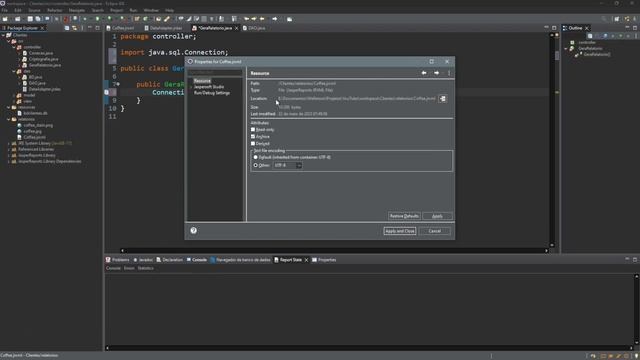Select the Other encoding radio button
The width and height of the screenshot is (640, 360).
pyautogui.click(x=256, y=165)
